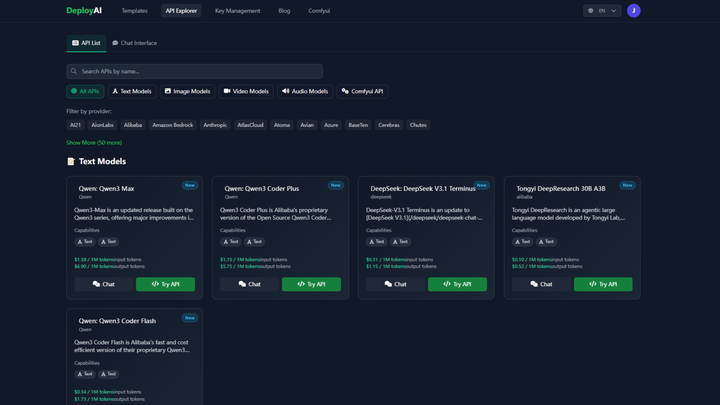Screen dimensions: 720x405
Task: Click first Text capability tag on Coder Flash
Action: [x=85, y=374]
